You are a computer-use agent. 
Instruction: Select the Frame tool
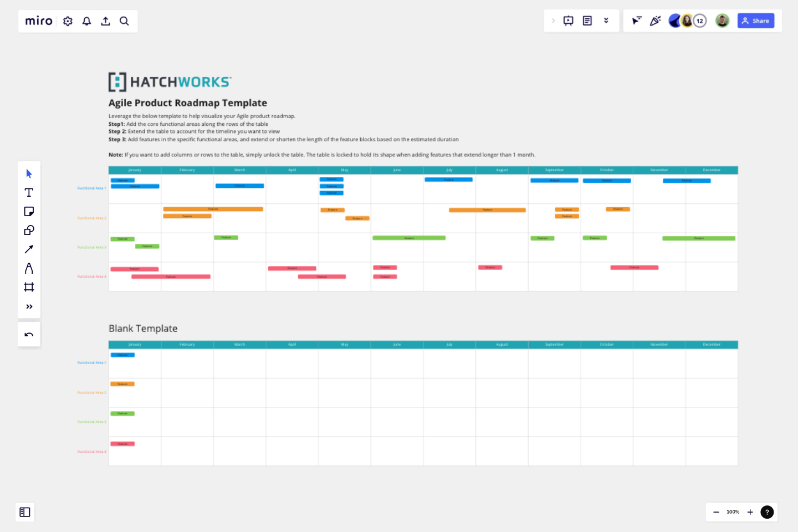(x=29, y=287)
